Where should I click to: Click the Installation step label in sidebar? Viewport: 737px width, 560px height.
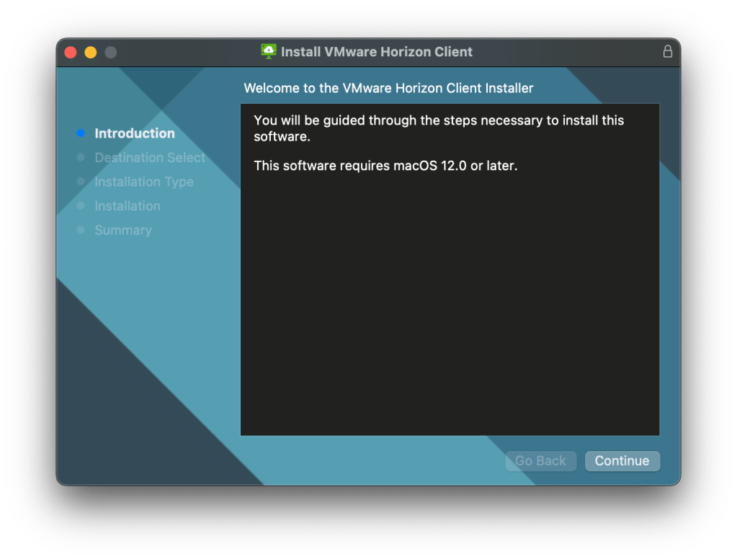pos(128,206)
